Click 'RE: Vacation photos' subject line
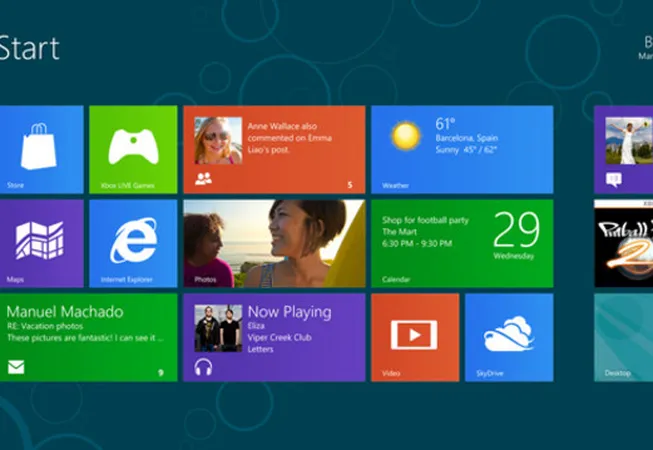This screenshot has width=653, height=450. tap(45, 326)
